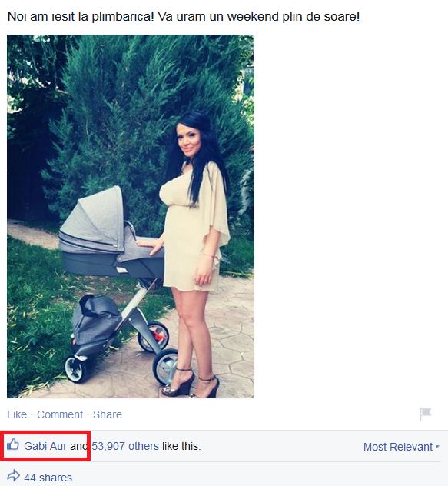The image size is (448, 486).
Task: Click the 'weekend plin de soare' caption text
Action: pos(294,16)
